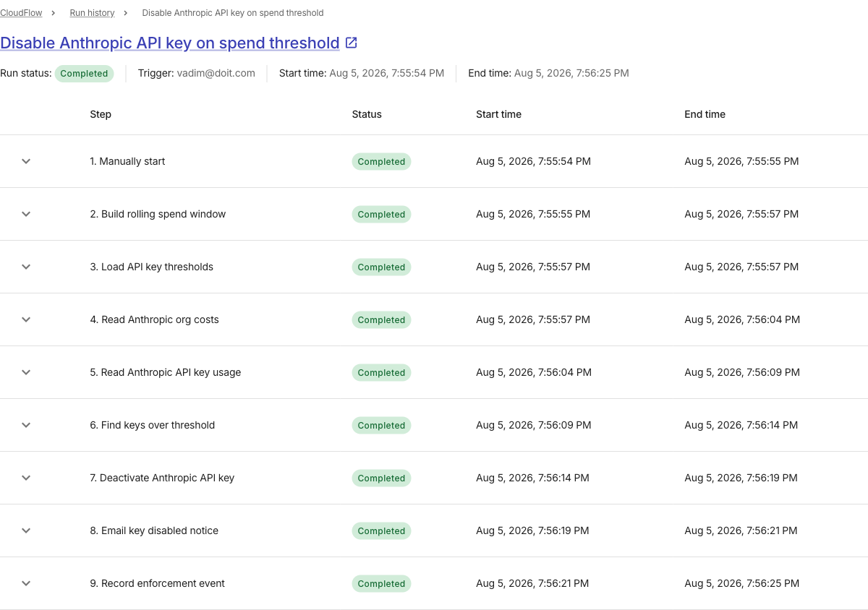Open Run history breadcrumb
Viewport: 868px width, 610px height.
coord(92,13)
